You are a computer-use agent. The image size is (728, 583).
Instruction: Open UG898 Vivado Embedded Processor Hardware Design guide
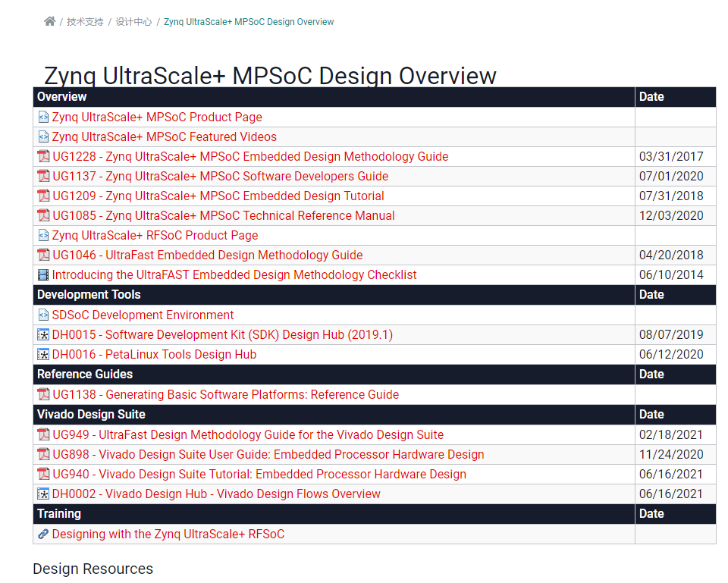pos(268,453)
